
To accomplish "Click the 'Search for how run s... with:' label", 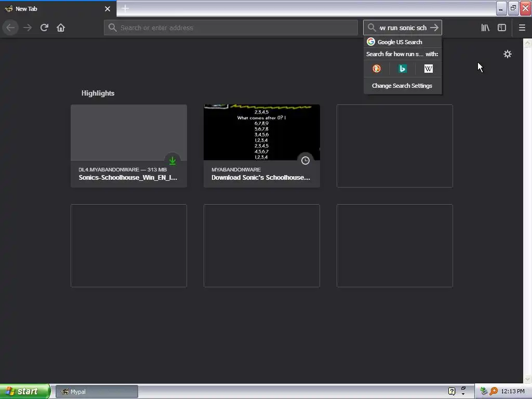I will (402, 54).
